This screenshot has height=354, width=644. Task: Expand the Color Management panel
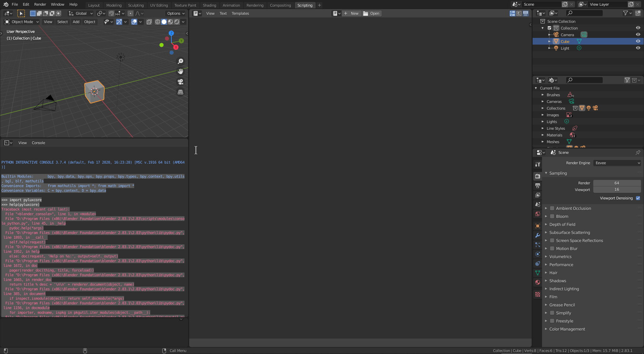[x=567, y=329]
